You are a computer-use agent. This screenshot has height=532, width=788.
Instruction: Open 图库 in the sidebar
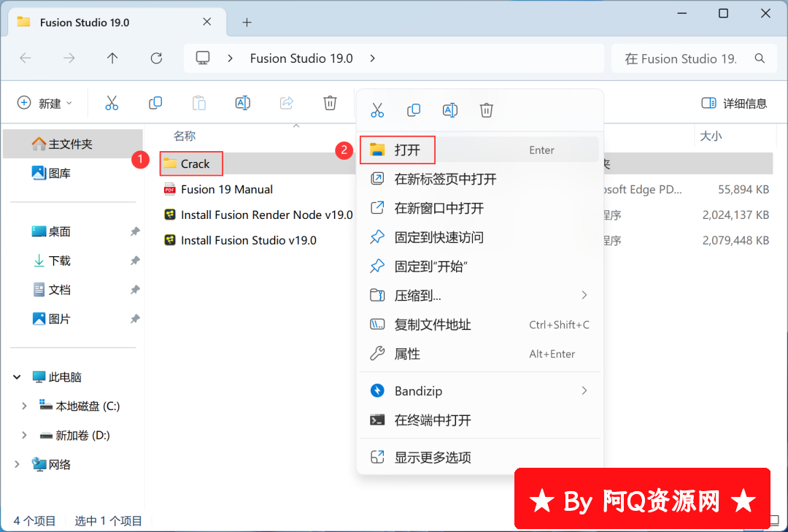point(73,173)
